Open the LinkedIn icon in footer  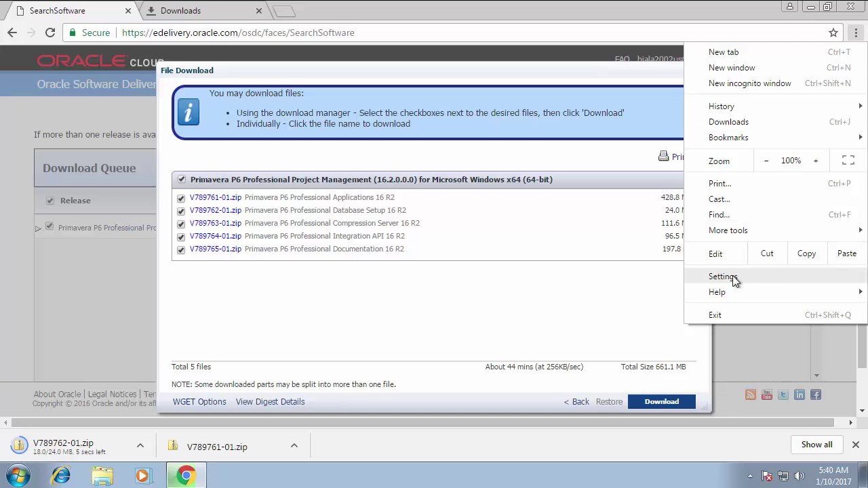pyautogui.click(x=800, y=394)
